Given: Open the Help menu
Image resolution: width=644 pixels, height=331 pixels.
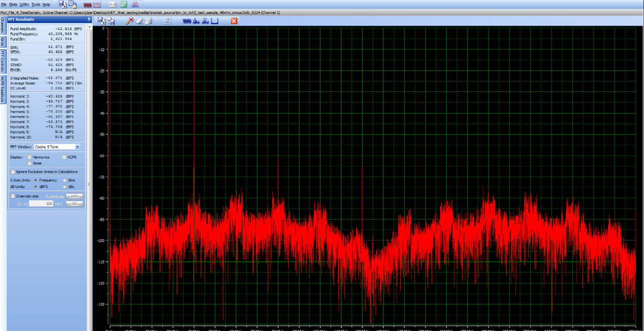Looking at the screenshot, I should (x=47, y=4).
